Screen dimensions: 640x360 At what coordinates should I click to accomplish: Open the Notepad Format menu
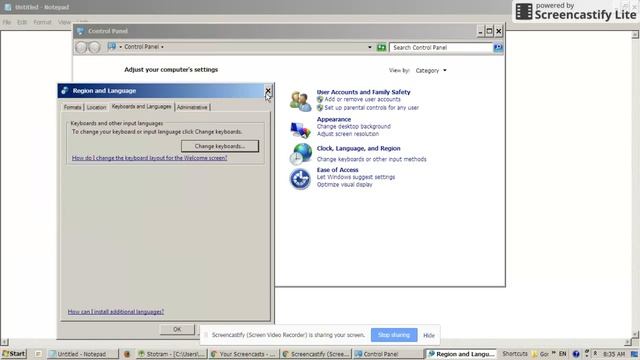point(42,22)
